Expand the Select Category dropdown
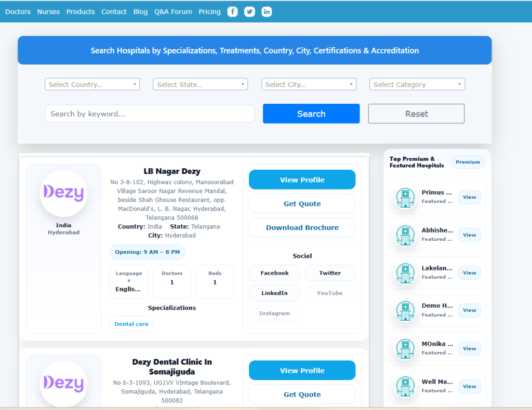The height and width of the screenshot is (410, 532). (x=417, y=85)
